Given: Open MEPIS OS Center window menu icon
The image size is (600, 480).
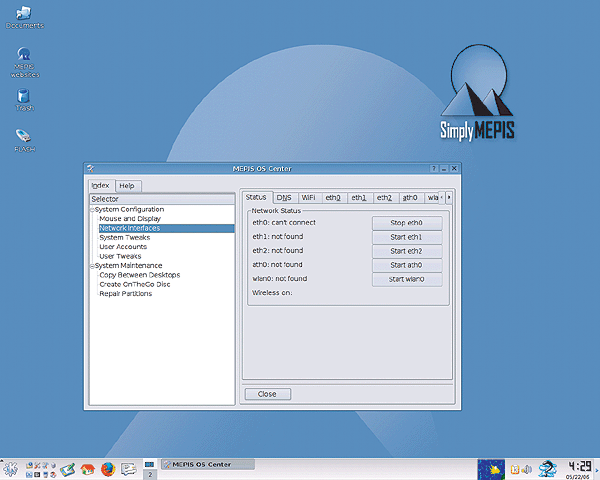Looking at the screenshot, I should coord(90,168).
